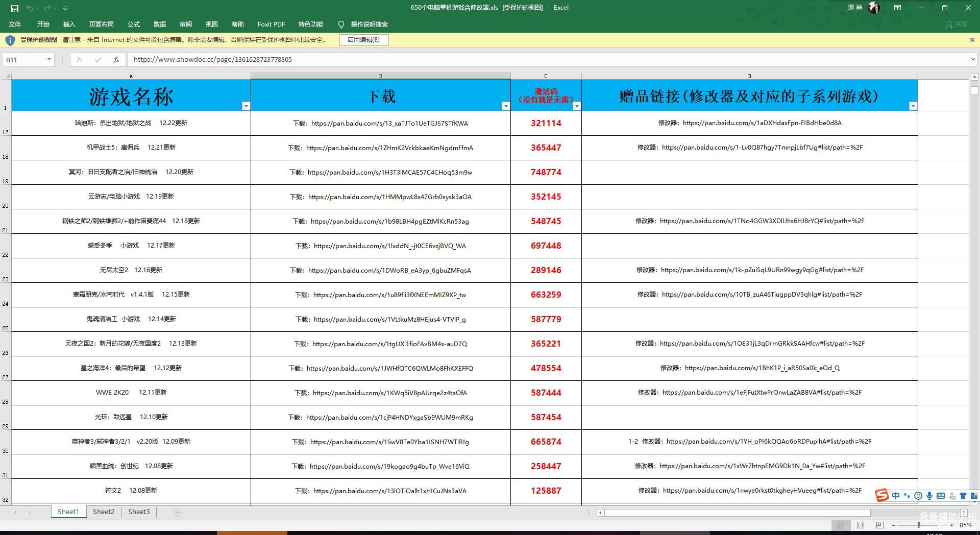Select column B header
Viewport: 980px width, 535px height.
380,76
